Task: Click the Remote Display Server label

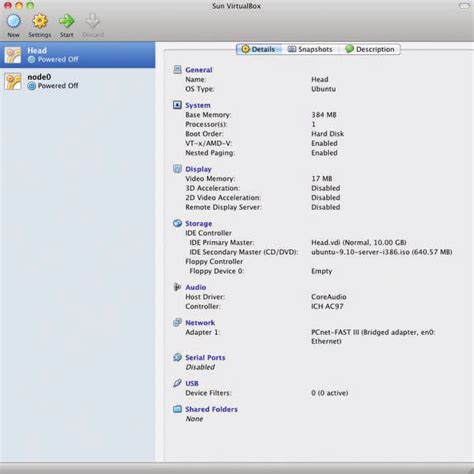Action: [223, 207]
